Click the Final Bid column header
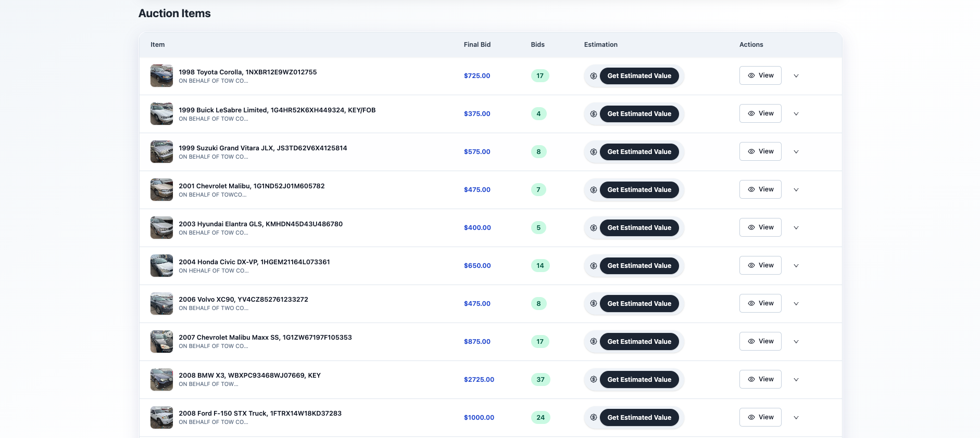980x438 pixels. coord(477,45)
